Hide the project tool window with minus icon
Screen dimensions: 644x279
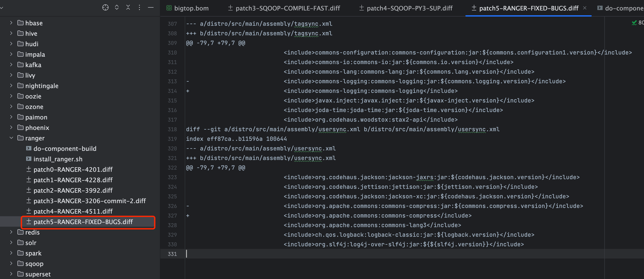(x=151, y=7)
